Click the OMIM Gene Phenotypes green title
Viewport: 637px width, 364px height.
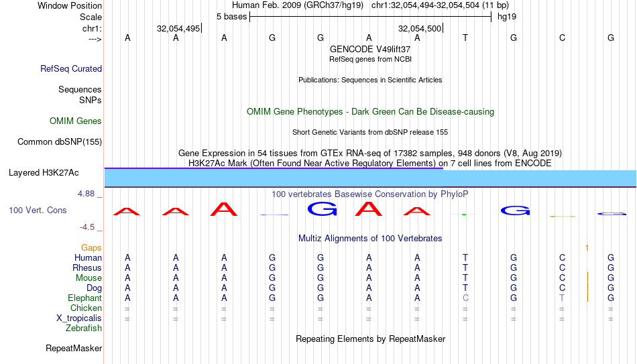point(370,112)
